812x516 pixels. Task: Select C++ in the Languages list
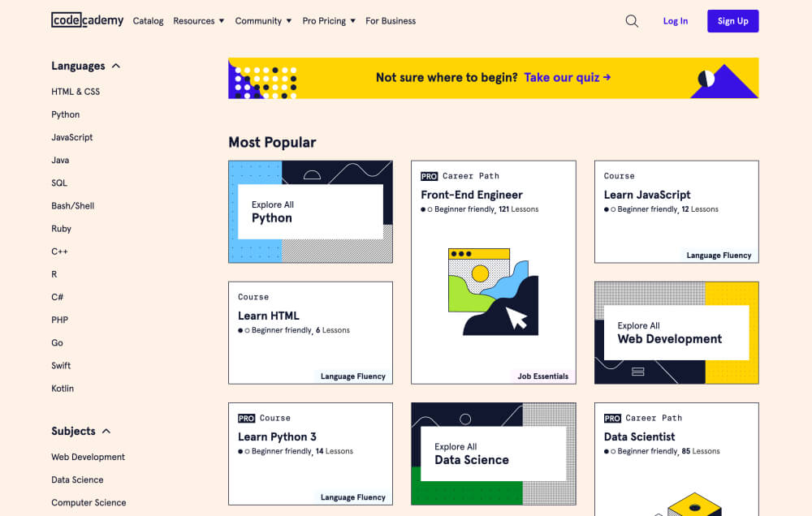pyautogui.click(x=59, y=251)
